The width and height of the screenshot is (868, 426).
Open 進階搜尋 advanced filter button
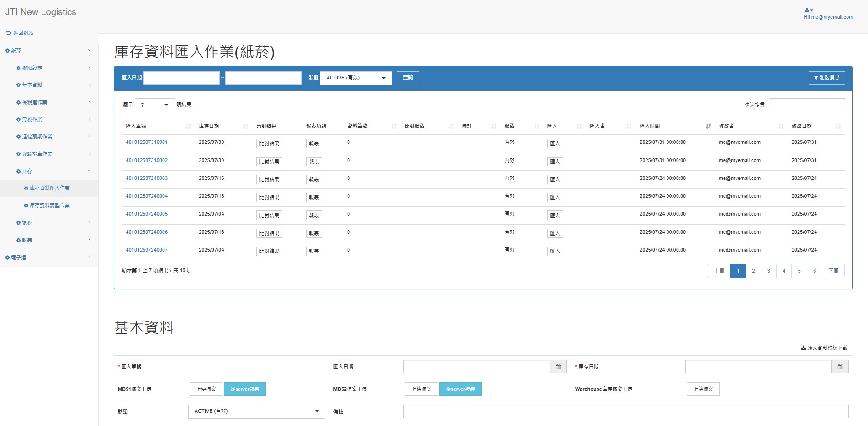(x=826, y=78)
